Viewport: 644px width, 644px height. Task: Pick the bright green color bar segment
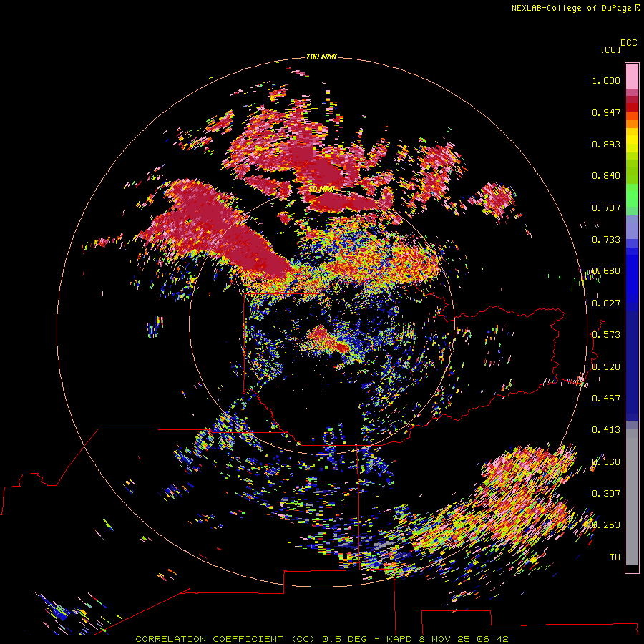632,195
